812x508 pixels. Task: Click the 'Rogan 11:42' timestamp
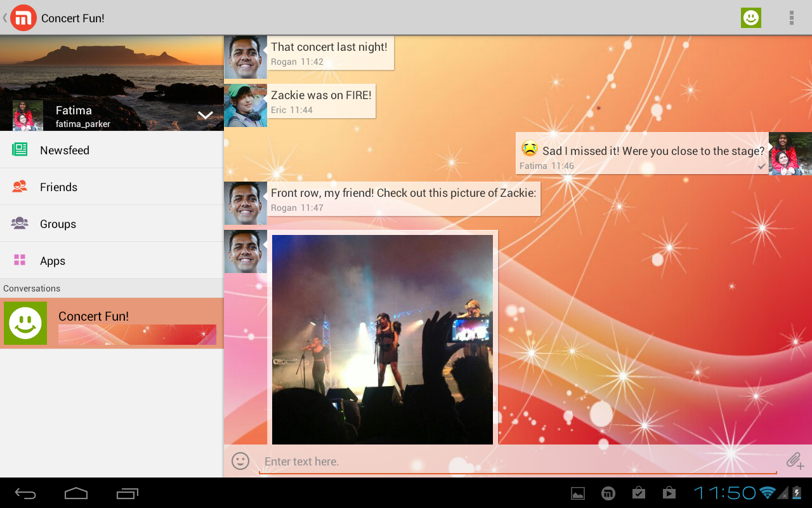[297, 62]
